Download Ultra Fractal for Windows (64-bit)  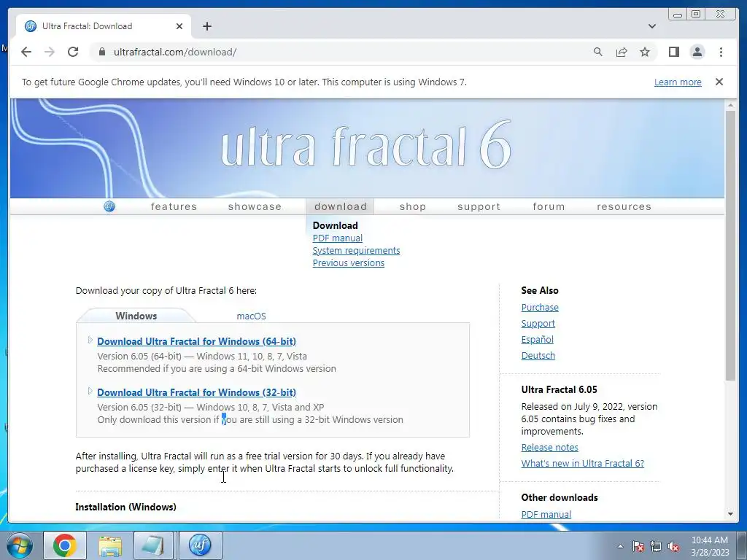[x=196, y=341]
